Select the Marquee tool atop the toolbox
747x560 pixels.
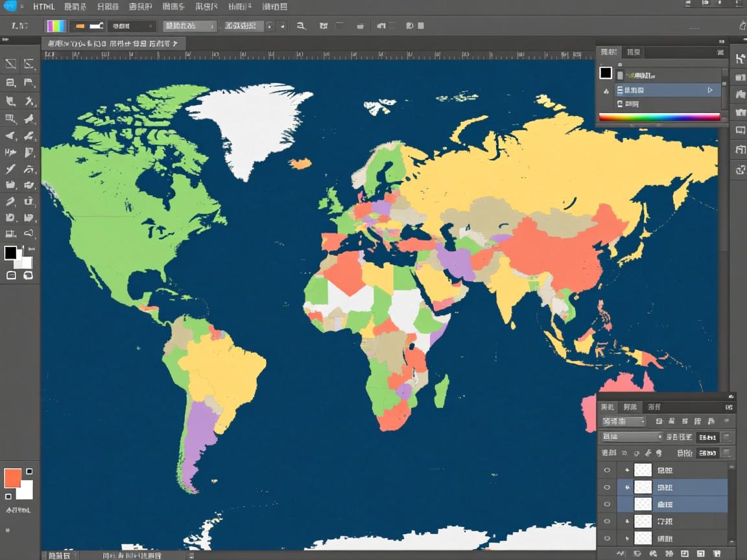(x=11, y=64)
